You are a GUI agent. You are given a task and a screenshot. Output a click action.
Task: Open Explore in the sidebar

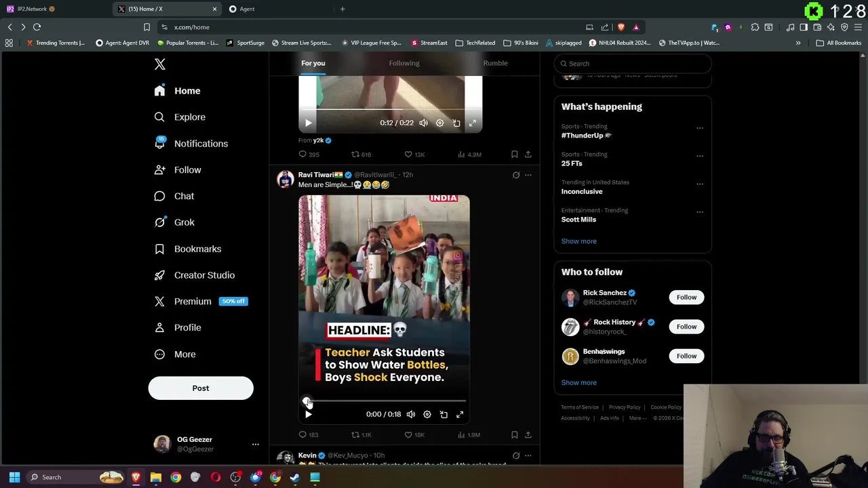pos(180,117)
